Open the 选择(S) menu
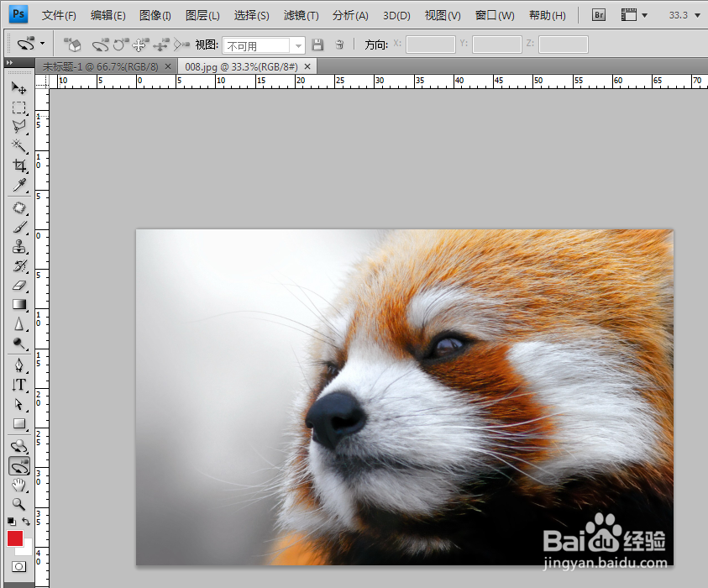The height and width of the screenshot is (588, 708). click(x=251, y=15)
